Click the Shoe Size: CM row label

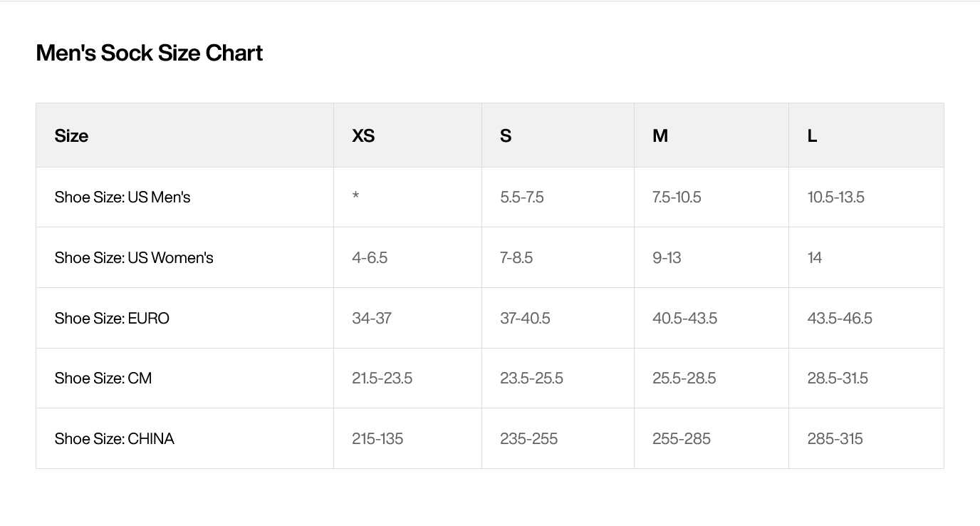tap(103, 378)
